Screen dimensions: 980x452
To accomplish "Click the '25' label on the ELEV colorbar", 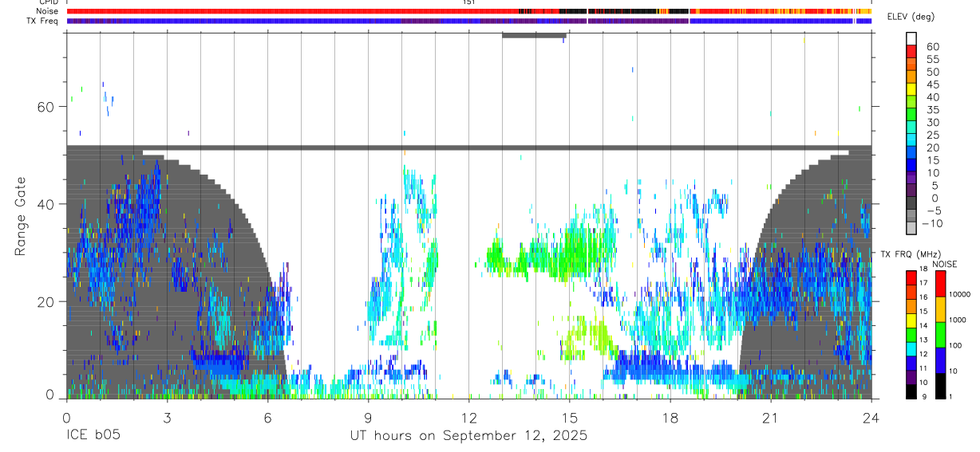I will 933,135.
